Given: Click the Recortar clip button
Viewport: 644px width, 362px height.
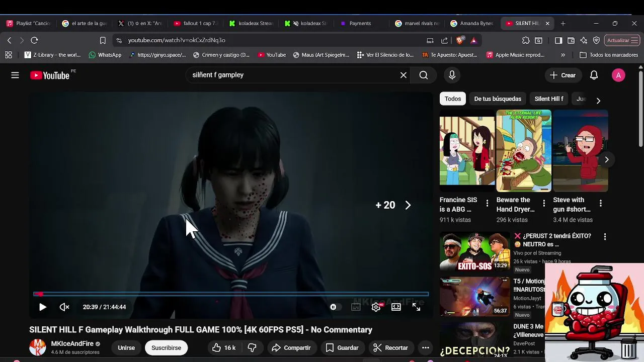Looking at the screenshot, I should coord(390,348).
